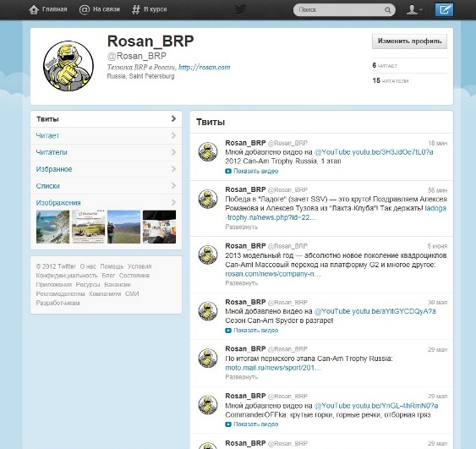
Task: Compose a new tweet
Action: (444, 9)
